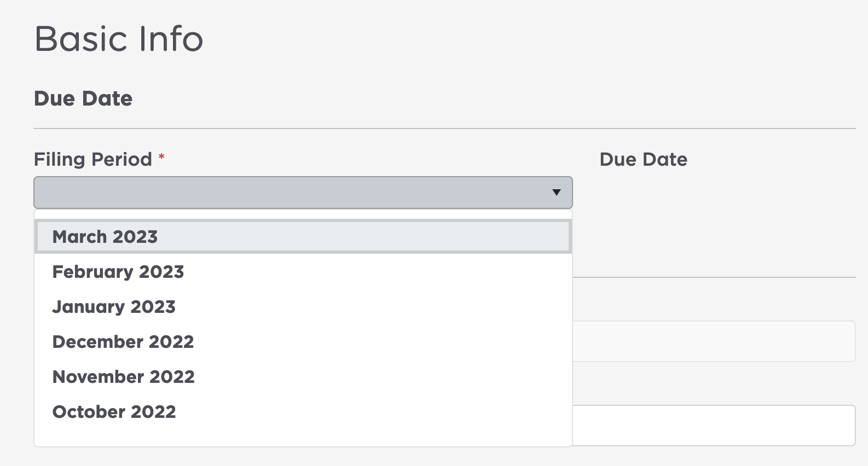The width and height of the screenshot is (868, 466).
Task: Pick December 2022 as the filing period
Action: coord(123,341)
